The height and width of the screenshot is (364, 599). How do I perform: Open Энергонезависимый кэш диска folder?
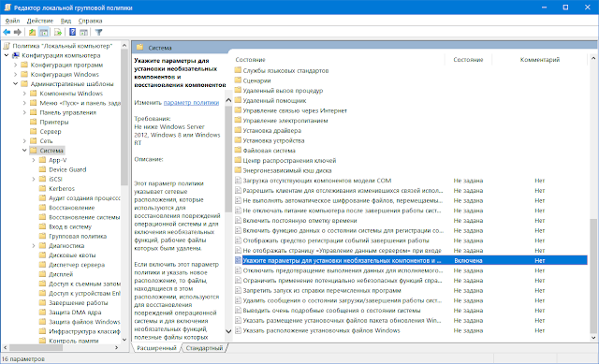(287, 170)
